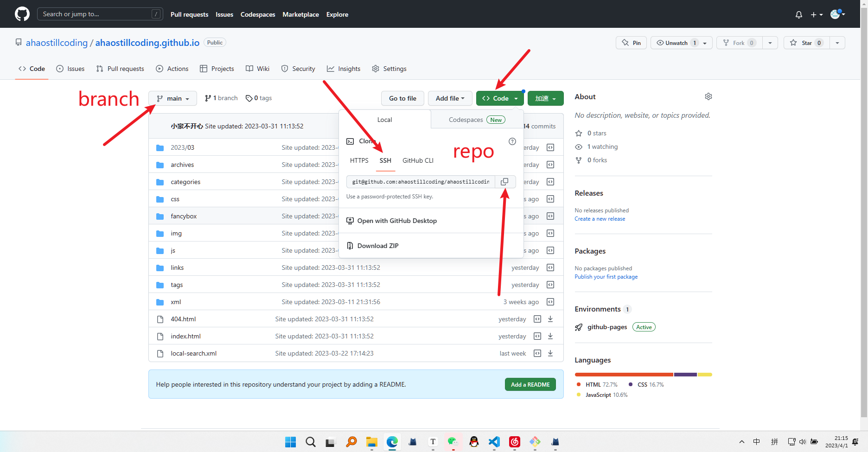
Task: Expand the Unwatch options dropdown arrow
Action: pyautogui.click(x=705, y=43)
